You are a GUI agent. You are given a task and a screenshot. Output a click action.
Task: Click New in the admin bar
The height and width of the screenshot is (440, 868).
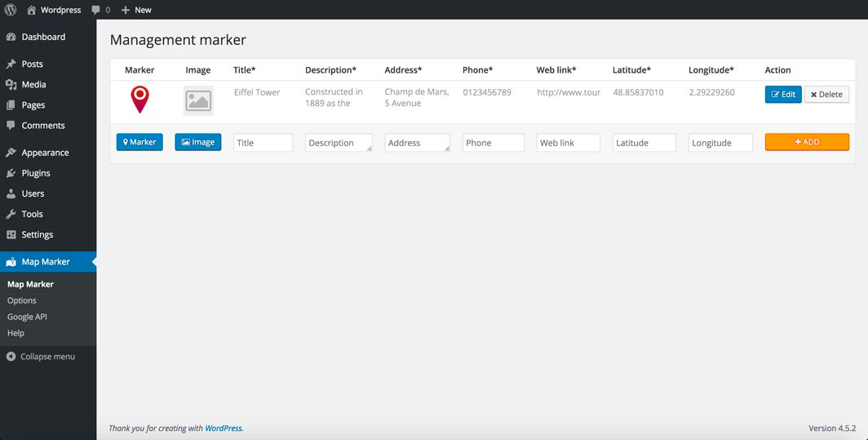coord(143,10)
